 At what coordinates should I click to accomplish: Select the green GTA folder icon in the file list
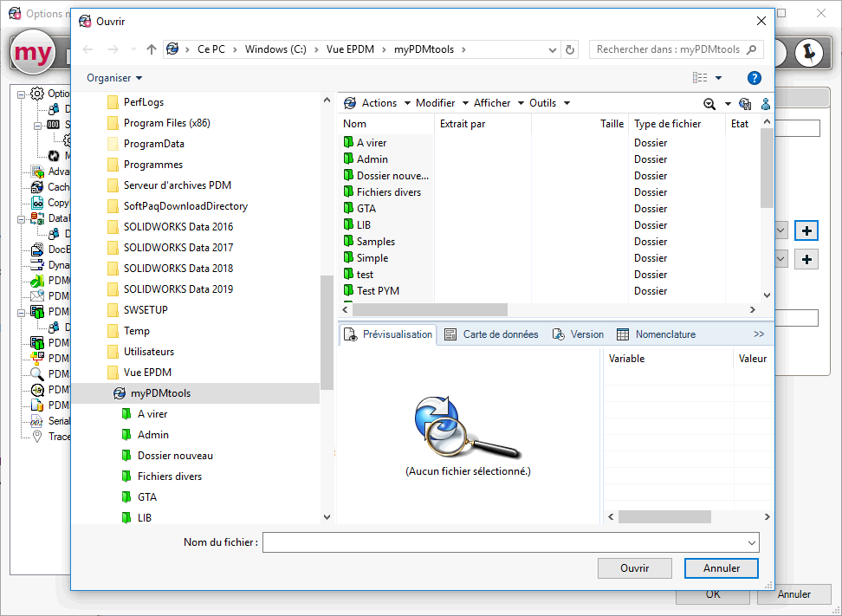click(348, 209)
